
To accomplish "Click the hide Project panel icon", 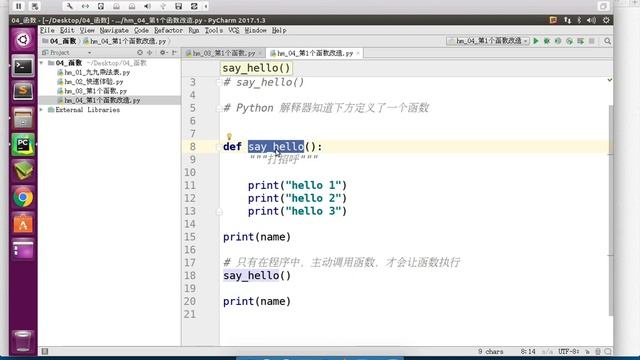I will 174,53.
